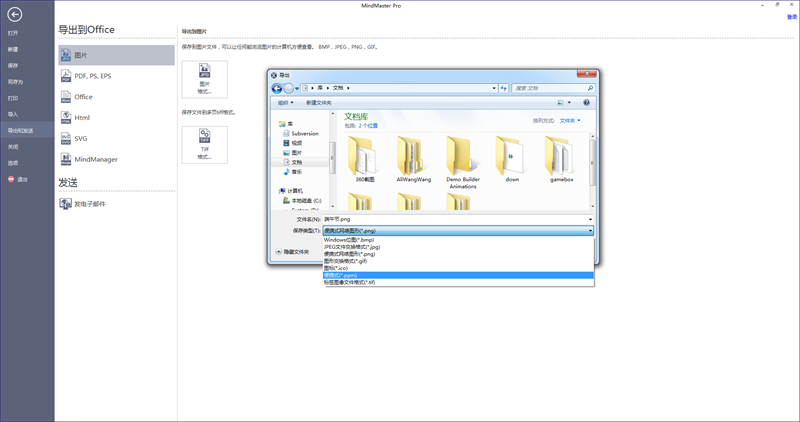
Task: Choose highlighted (*.ppm) format
Action: [x=459, y=276]
